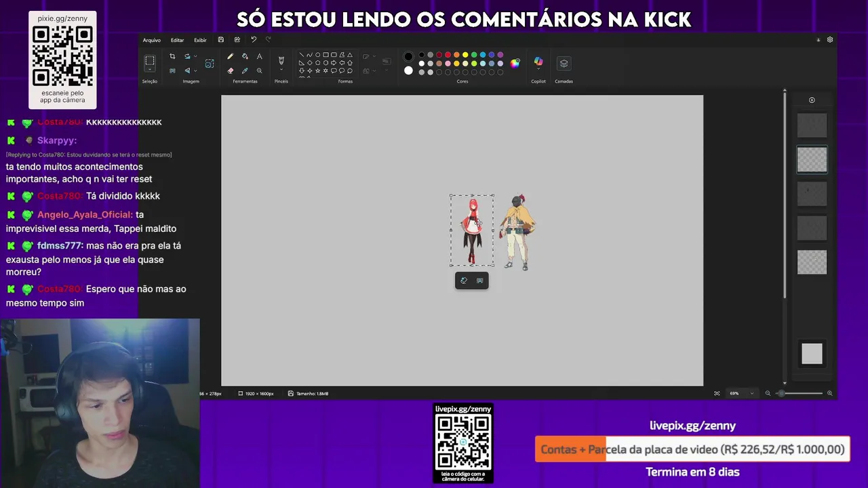This screenshot has height=488, width=868.
Task: Click the generative erase image icon
Action: click(210, 63)
